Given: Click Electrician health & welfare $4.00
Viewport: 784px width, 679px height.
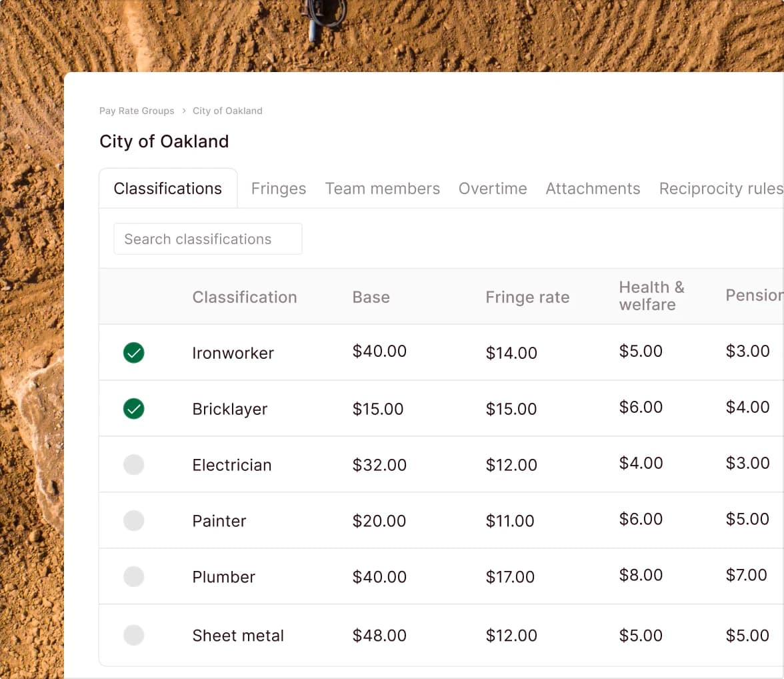Looking at the screenshot, I should pyautogui.click(x=641, y=464).
